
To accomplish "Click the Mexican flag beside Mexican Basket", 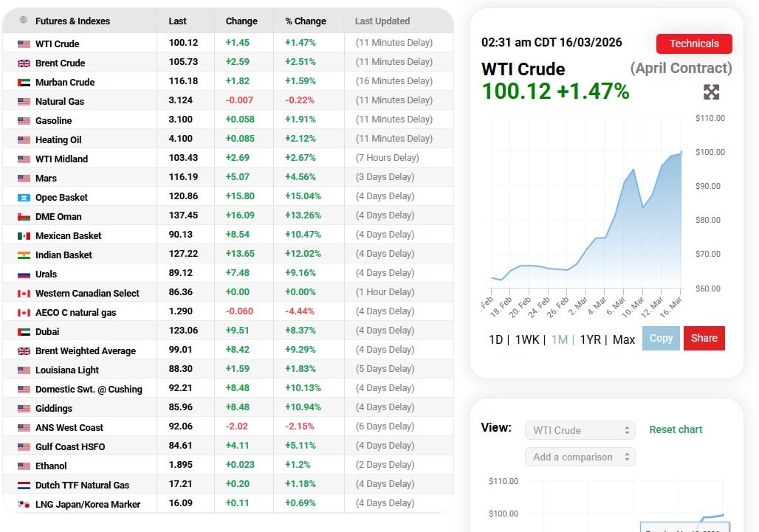I will click(x=24, y=236).
